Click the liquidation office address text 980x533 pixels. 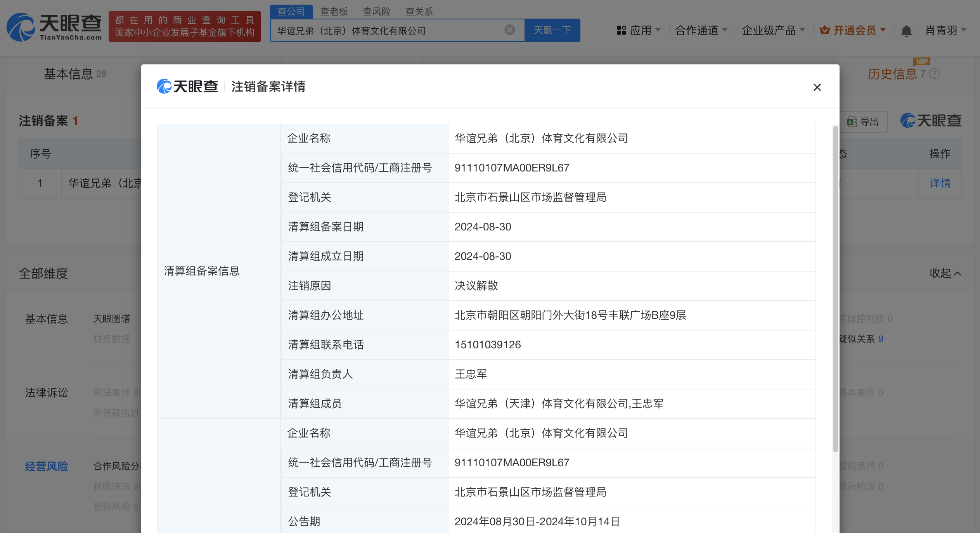(570, 315)
